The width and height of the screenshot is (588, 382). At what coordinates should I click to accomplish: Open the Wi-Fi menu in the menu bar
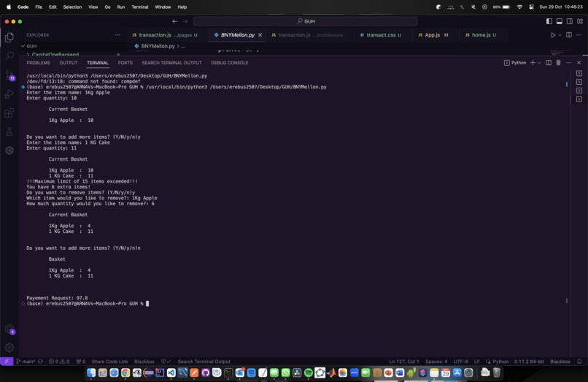[x=519, y=7]
